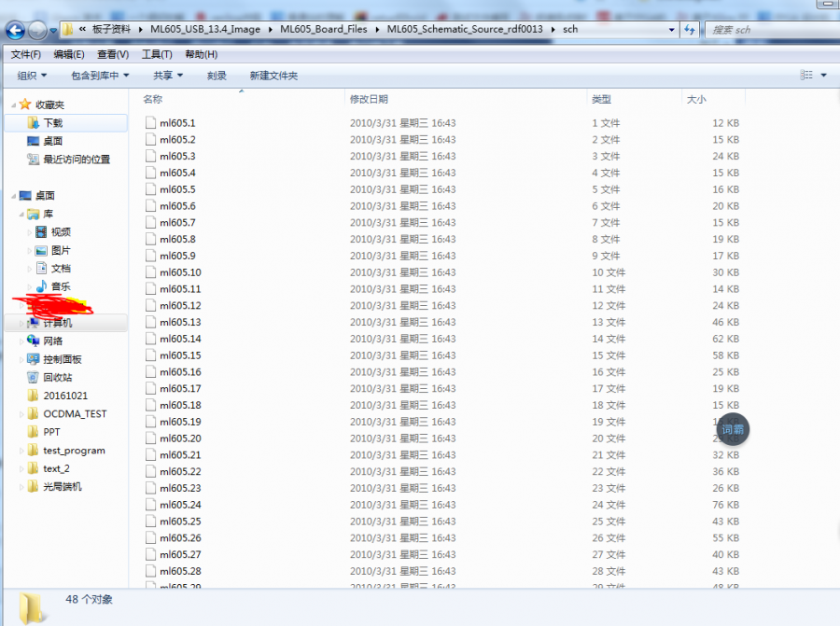Screen dimensions: 840x626
Task: Select the 控制面板 icon in tree
Action: (x=34, y=359)
